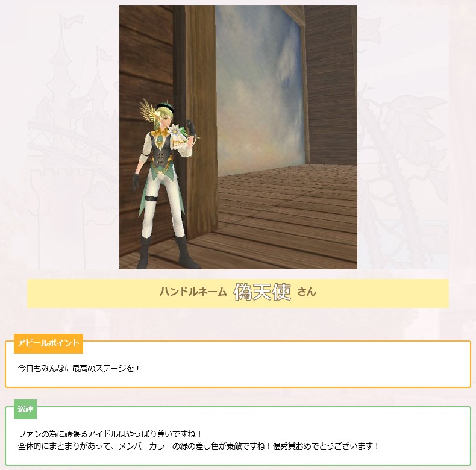
Task: Click the comment line starting 全体的にまとまり
Action: (x=199, y=446)
